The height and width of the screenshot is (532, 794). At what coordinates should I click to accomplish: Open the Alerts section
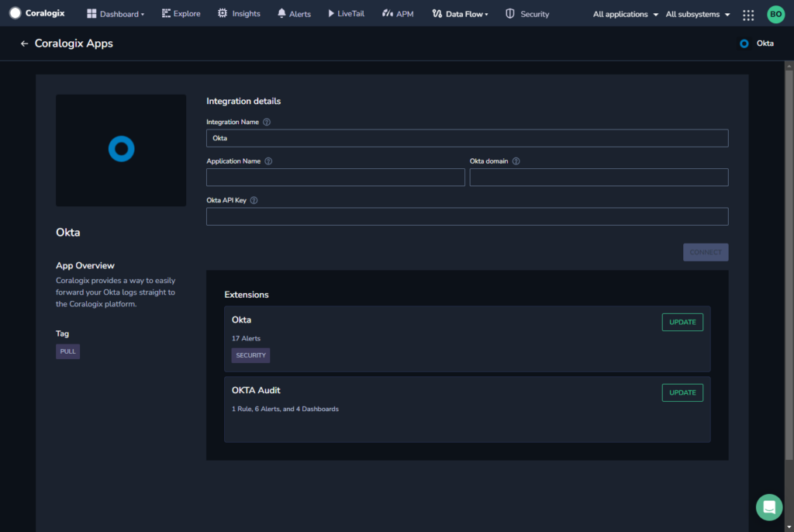[x=294, y=14]
